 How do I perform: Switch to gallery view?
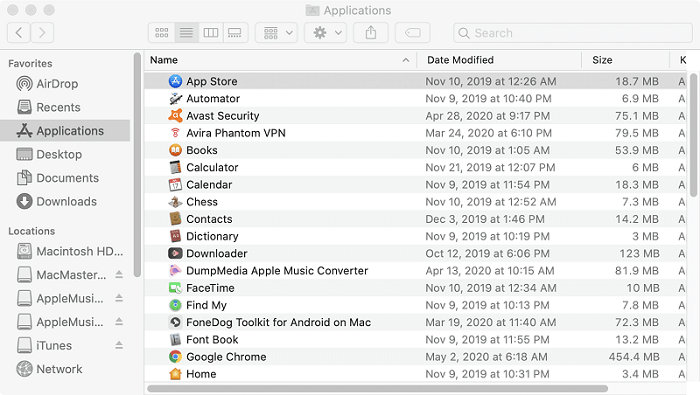pos(235,33)
